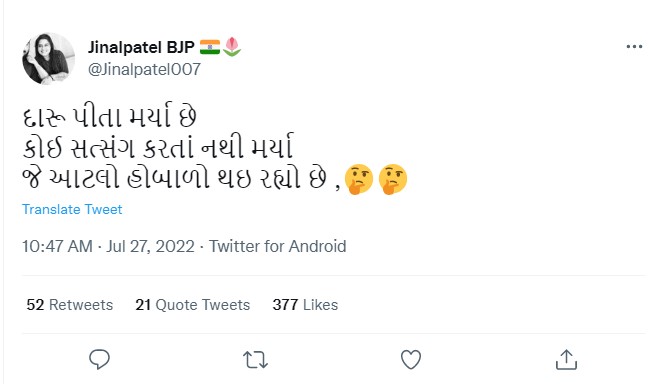This screenshot has height=384, width=649.
Task: Open the three-dot more options menu
Action: coord(634,47)
